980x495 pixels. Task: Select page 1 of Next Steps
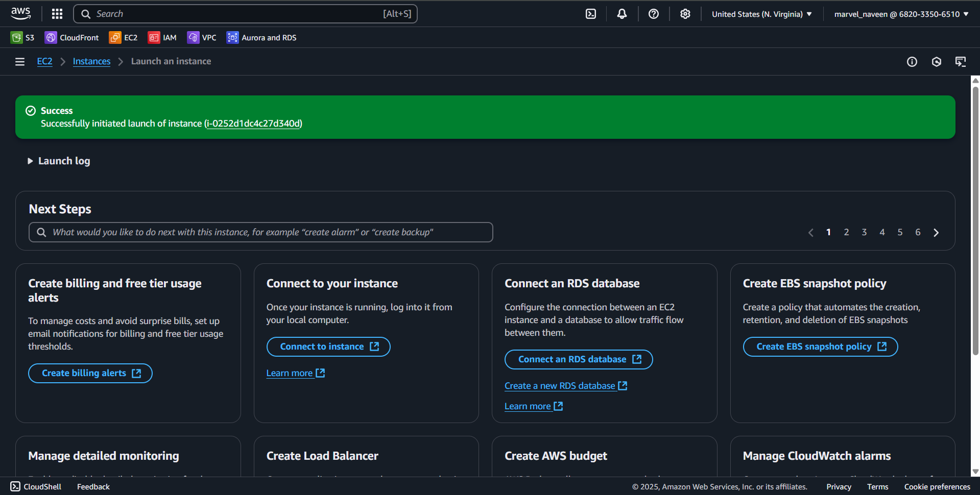828,232
